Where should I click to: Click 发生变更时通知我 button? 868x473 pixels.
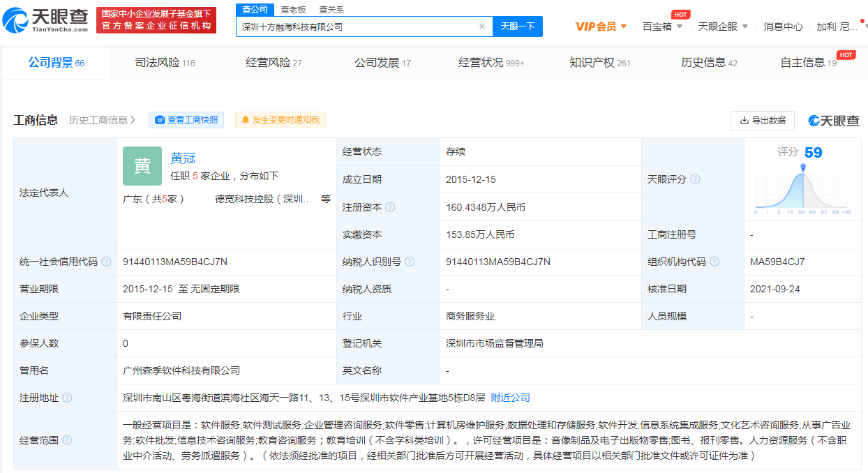point(280,120)
